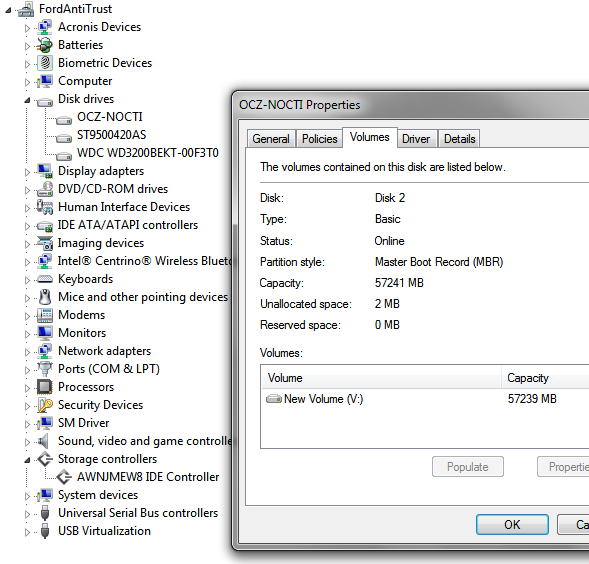Click the Modems icon
The width and height of the screenshot is (589, 564).
click(x=45, y=315)
